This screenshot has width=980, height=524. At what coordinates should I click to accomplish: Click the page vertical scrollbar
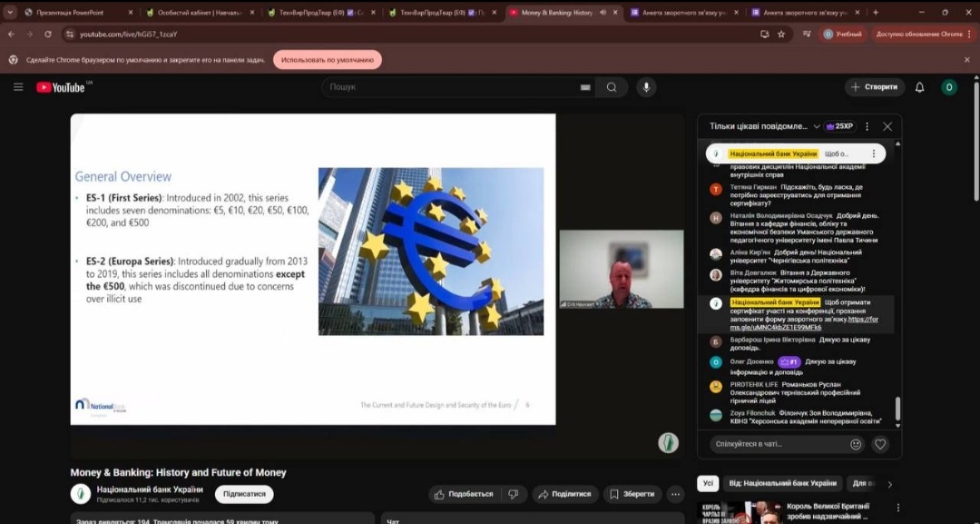976,141
